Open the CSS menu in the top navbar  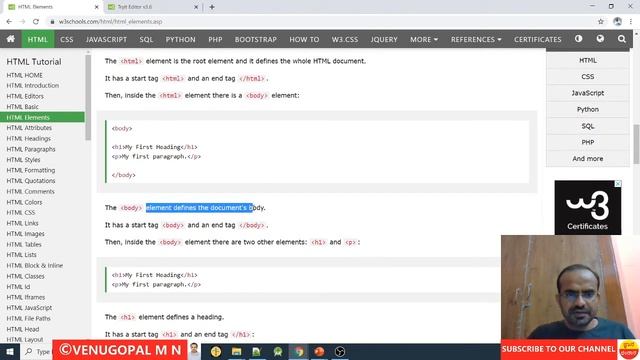point(67,40)
